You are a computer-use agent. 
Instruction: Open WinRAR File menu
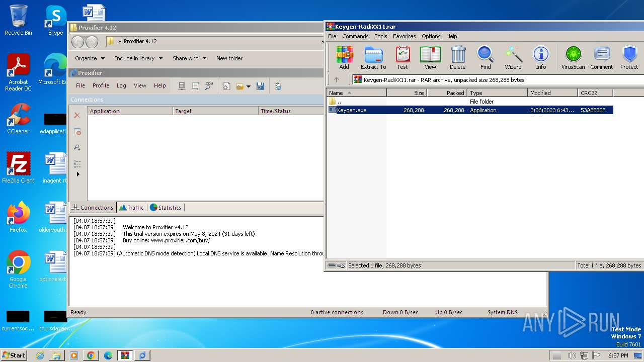[x=332, y=36]
